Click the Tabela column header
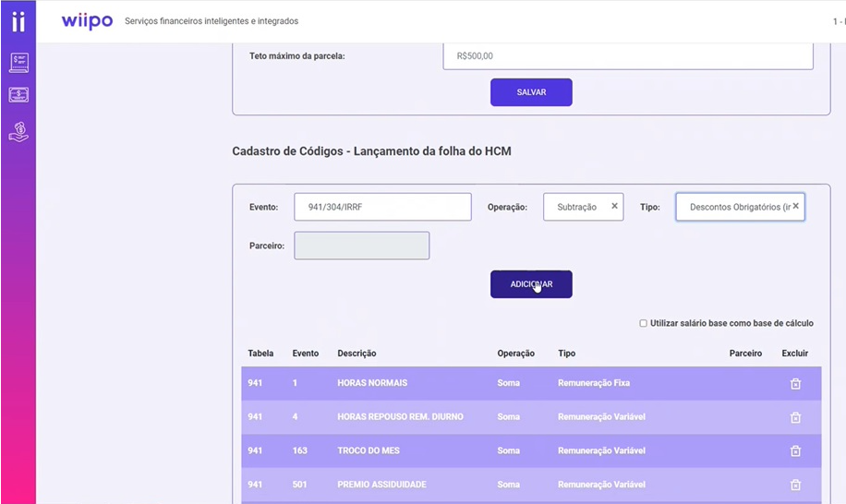The width and height of the screenshot is (846, 504). 260,354
